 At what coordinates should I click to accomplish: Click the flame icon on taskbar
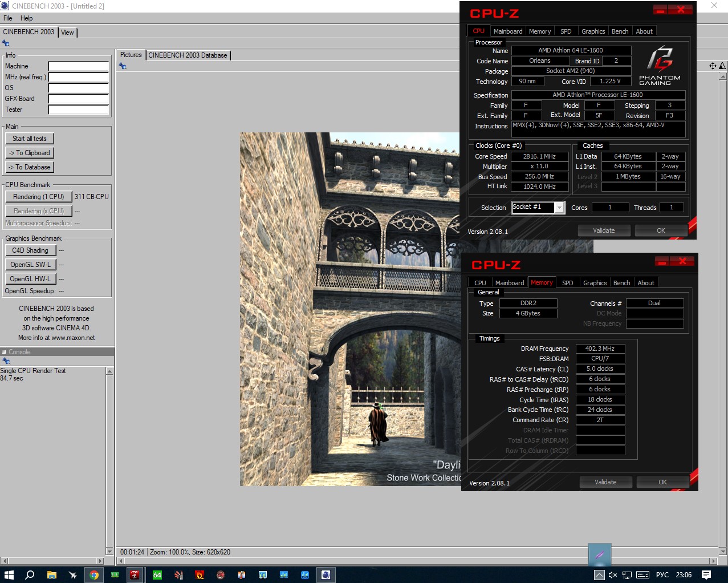[199, 574]
